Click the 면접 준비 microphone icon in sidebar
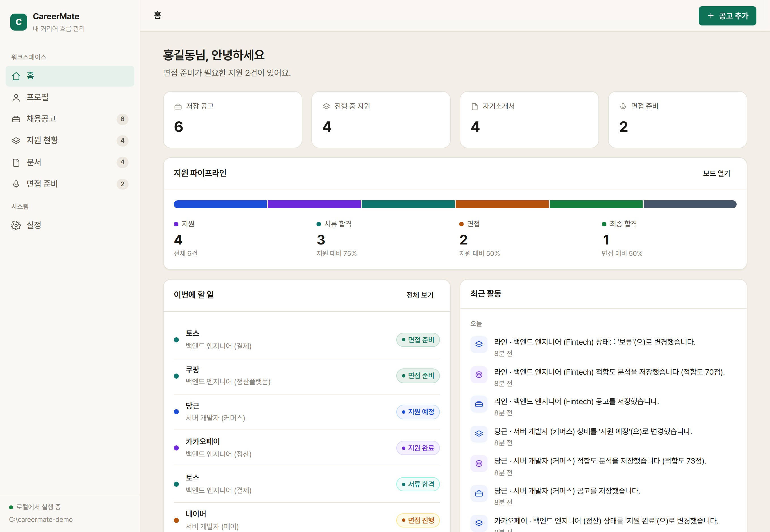This screenshot has width=770, height=532. (16, 184)
